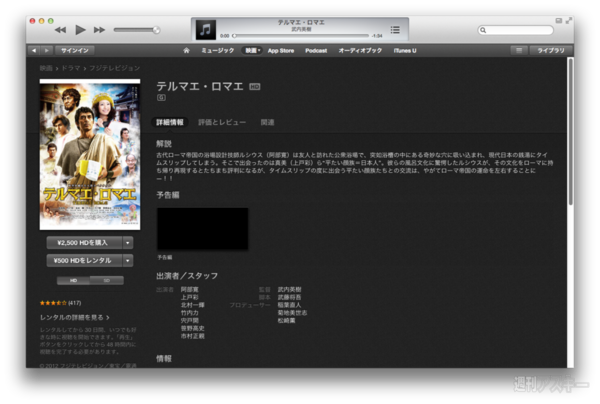Click the サインイン sign-in button
The height and width of the screenshot is (404, 600).
(75, 50)
